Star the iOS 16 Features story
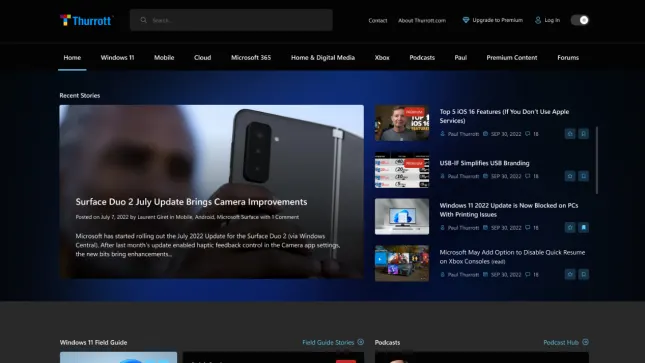The width and height of the screenshot is (645, 363). point(570,134)
